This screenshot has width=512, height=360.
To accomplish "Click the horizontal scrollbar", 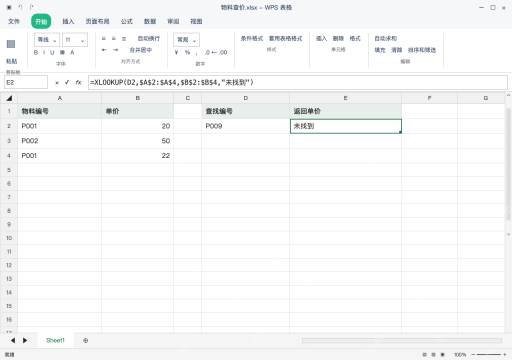I will [x=402, y=340].
